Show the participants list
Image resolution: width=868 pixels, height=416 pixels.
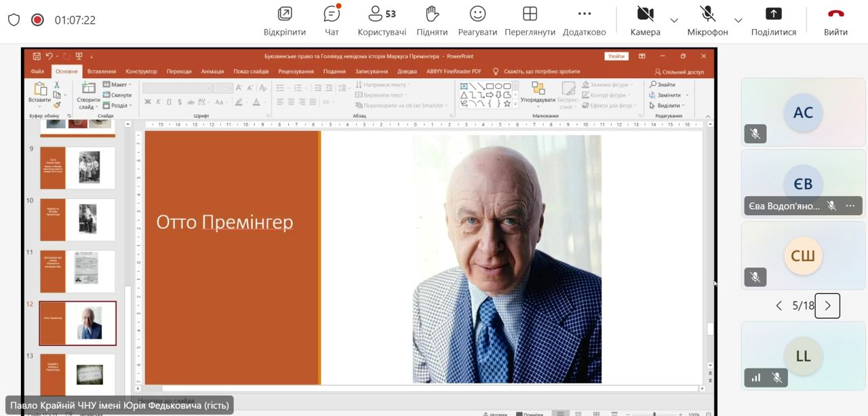(x=382, y=20)
